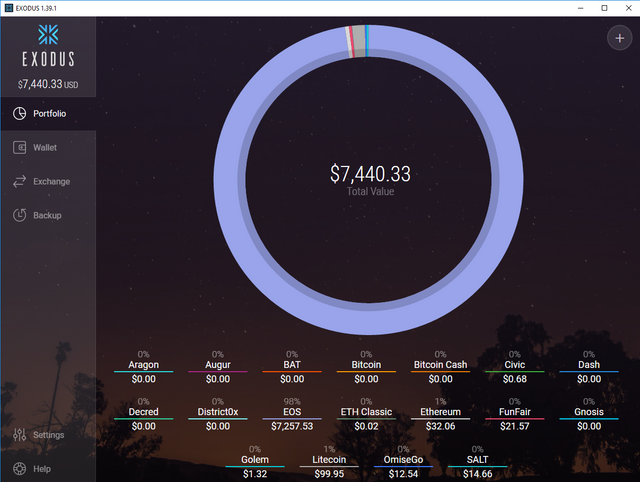Viewport: 640px width, 482px height.
Task: Open the Help page
Action: (48, 469)
